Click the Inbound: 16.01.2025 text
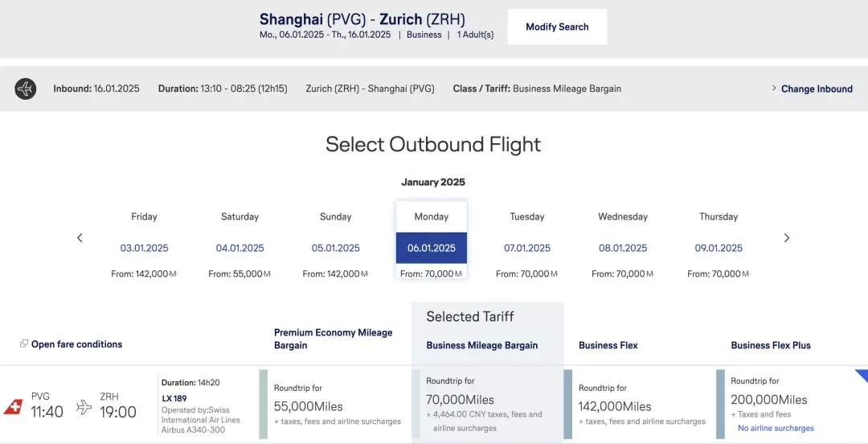 [x=96, y=88]
